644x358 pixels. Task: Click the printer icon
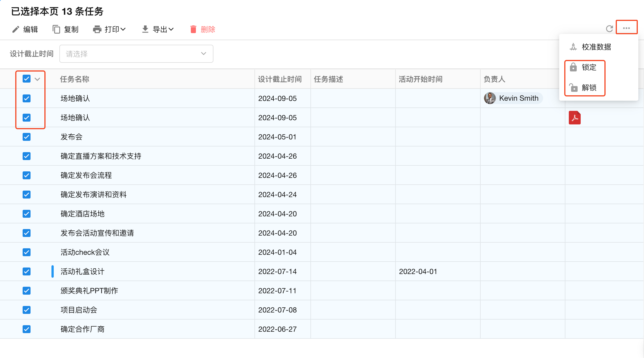97,29
